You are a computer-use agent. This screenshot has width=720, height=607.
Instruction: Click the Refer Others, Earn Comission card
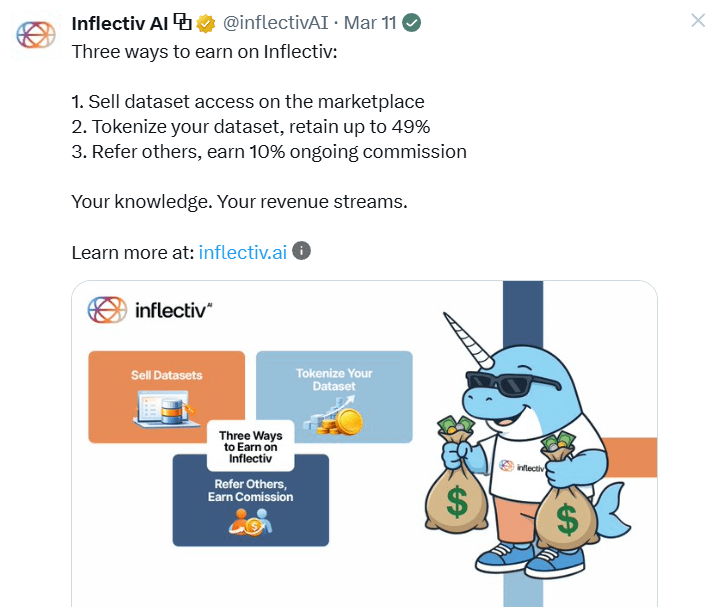pyautogui.click(x=251, y=500)
